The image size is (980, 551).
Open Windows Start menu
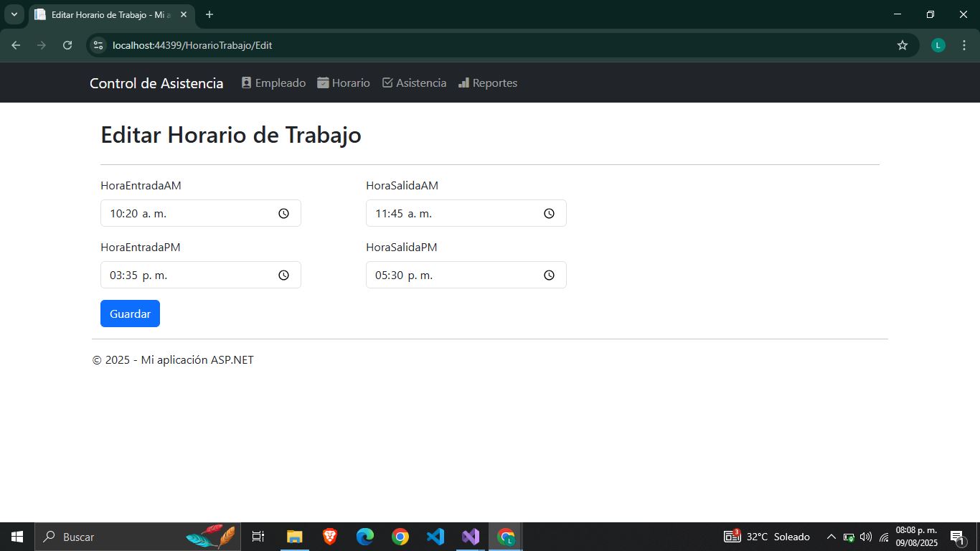(17, 537)
